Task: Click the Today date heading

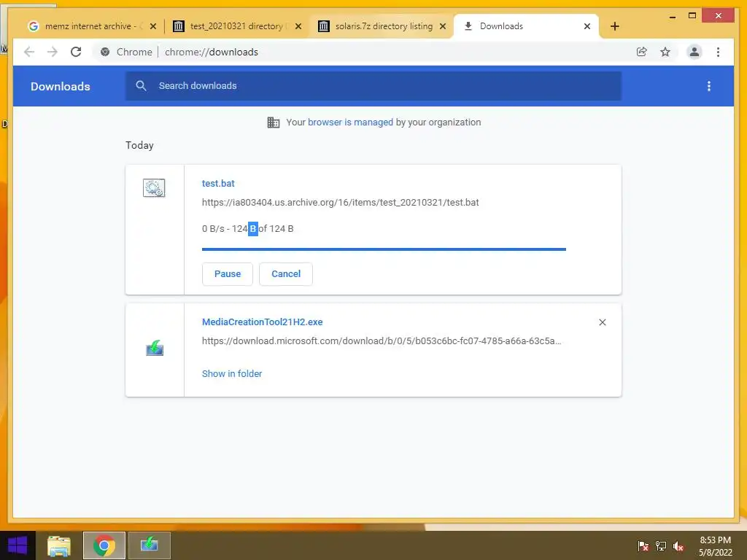Action: 139,145
